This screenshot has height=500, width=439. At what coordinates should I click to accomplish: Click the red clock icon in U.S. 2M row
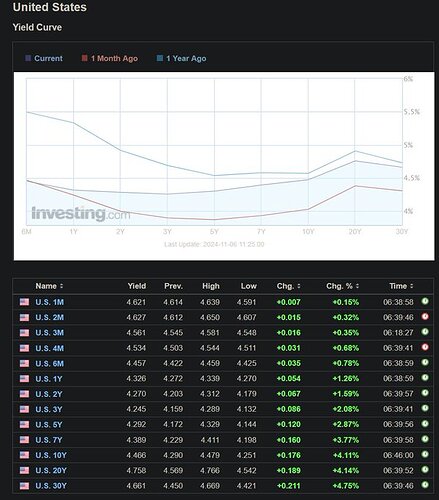425,316
